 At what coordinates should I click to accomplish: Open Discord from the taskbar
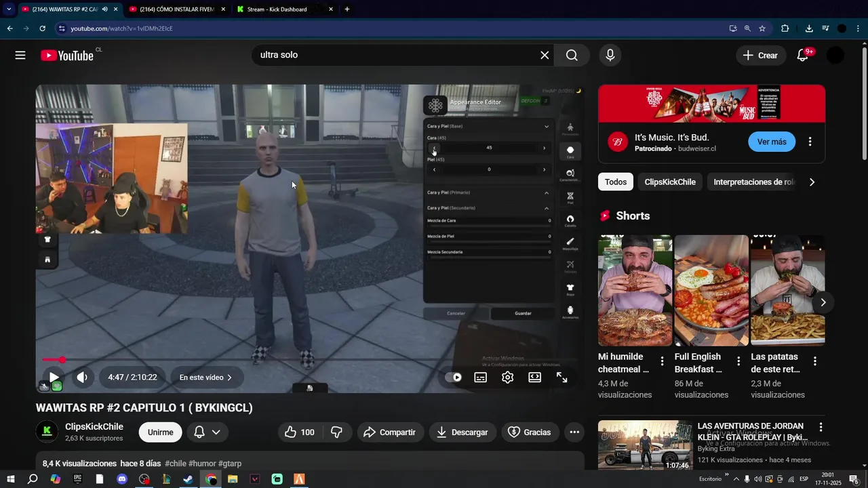(x=122, y=479)
